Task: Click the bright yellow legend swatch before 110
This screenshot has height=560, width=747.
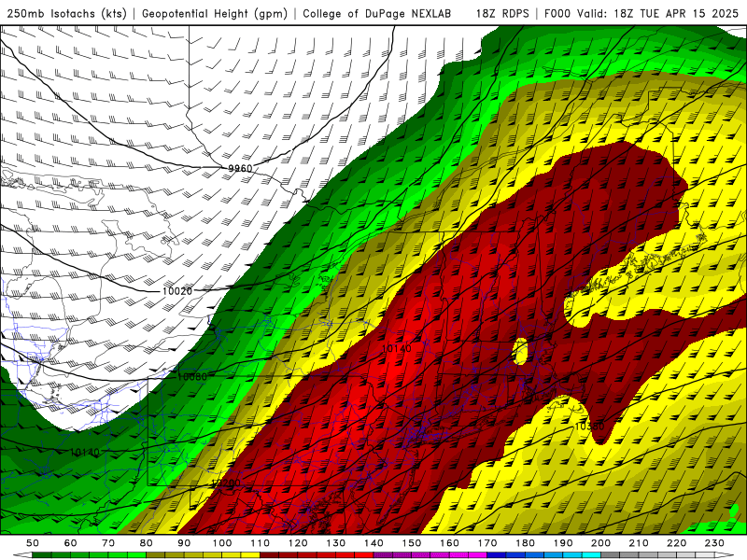Action: coord(250,554)
